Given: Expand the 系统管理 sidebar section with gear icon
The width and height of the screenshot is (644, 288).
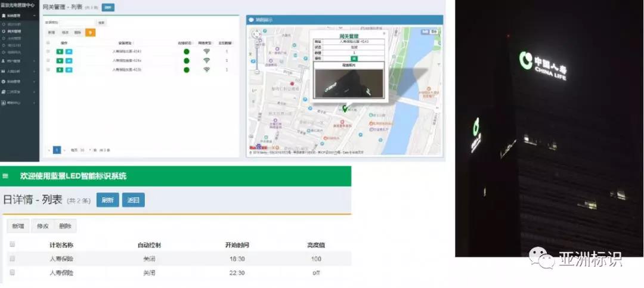Looking at the screenshot, I should pyautogui.click(x=17, y=81).
